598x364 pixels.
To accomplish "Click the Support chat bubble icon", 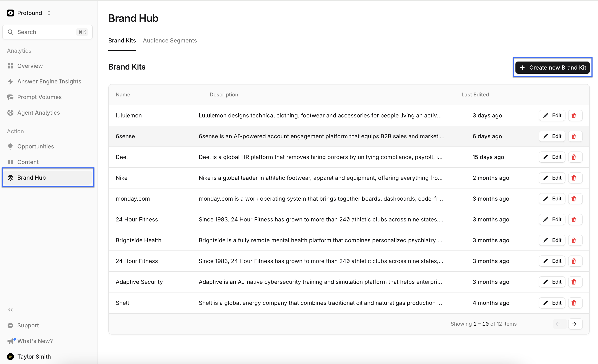I will pyautogui.click(x=10, y=325).
